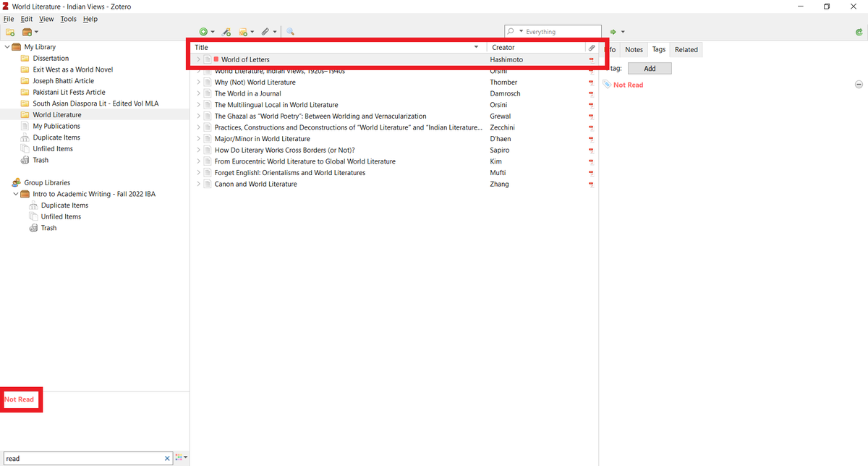Click the tag selector colored-grid menu icon

[180, 458]
